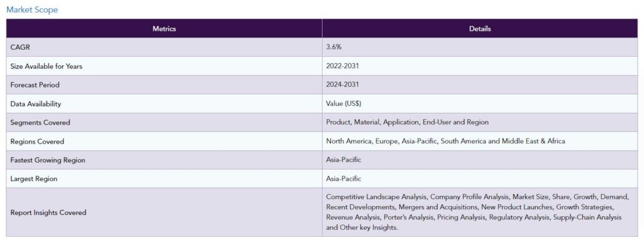Select the Segments Covered label
The width and height of the screenshot is (644, 240).
[x=40, y=122]
